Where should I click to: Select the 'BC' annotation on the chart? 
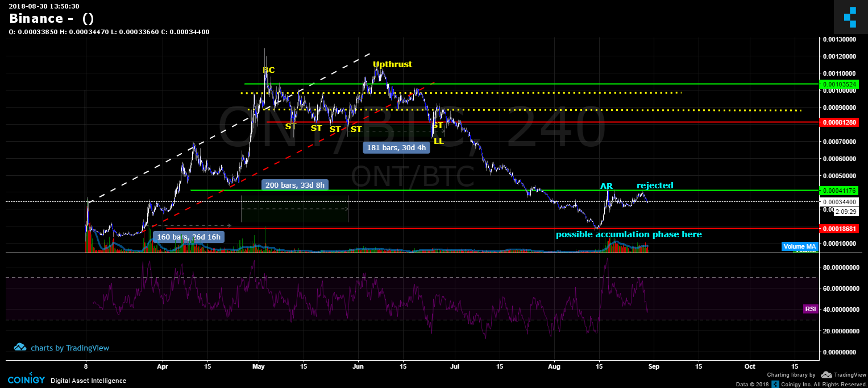click(x=268, y=70)
